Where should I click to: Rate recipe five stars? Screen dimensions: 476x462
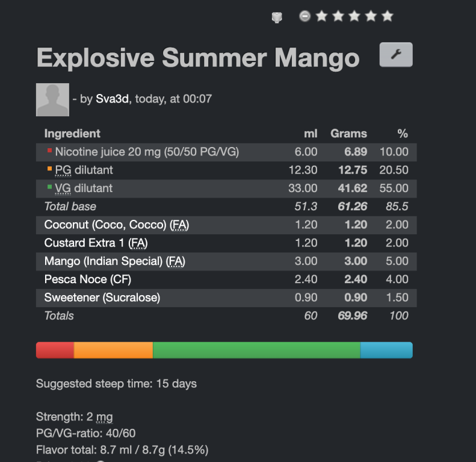[x=388, y=16]
